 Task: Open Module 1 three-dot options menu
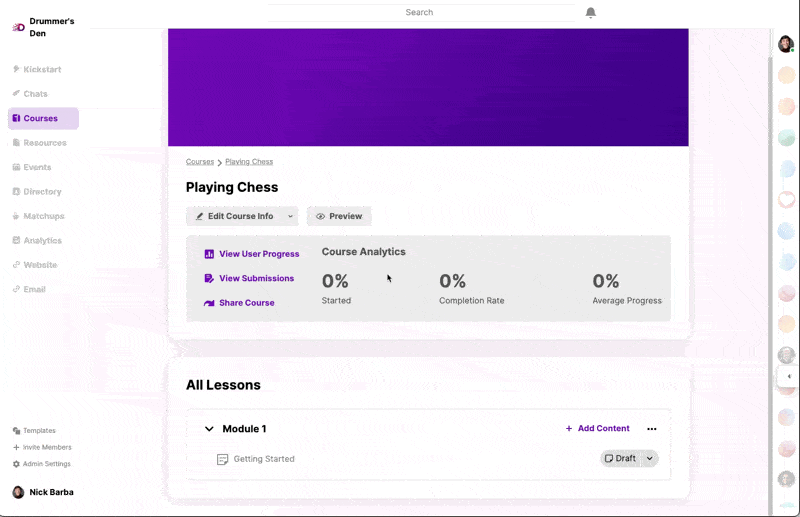point(652,429)
